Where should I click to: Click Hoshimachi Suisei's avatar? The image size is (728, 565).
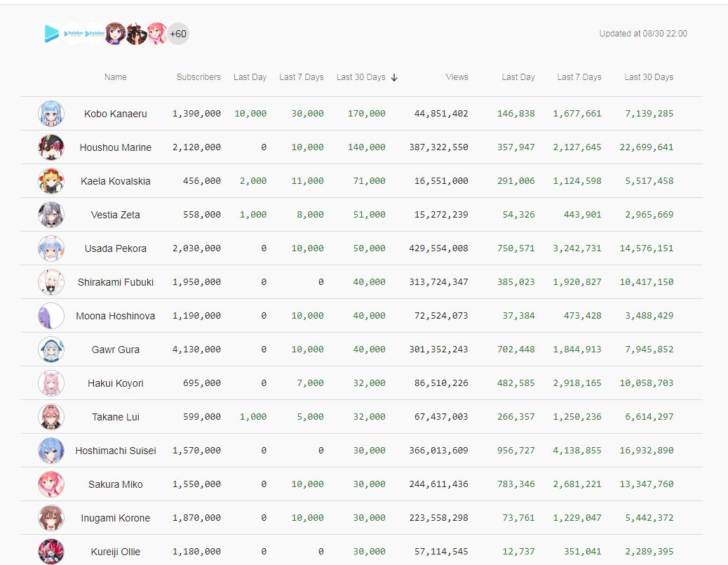(51, 450)
